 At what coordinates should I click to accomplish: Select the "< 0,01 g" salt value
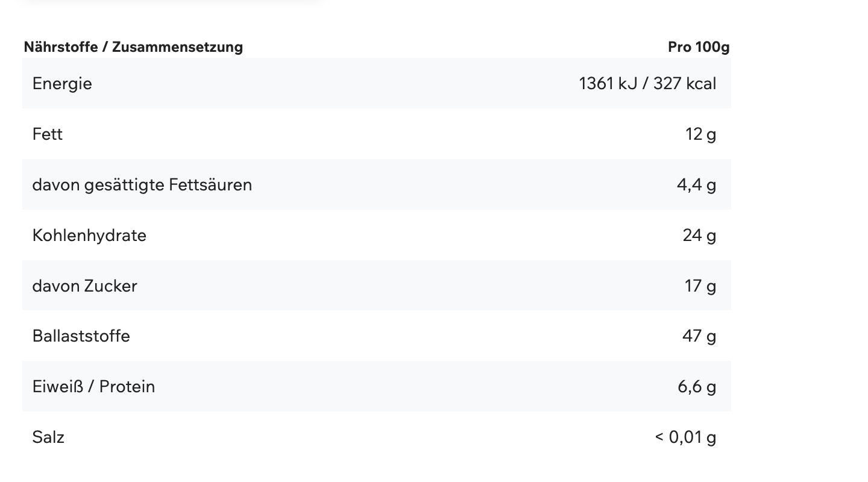(x=685, y=437)
